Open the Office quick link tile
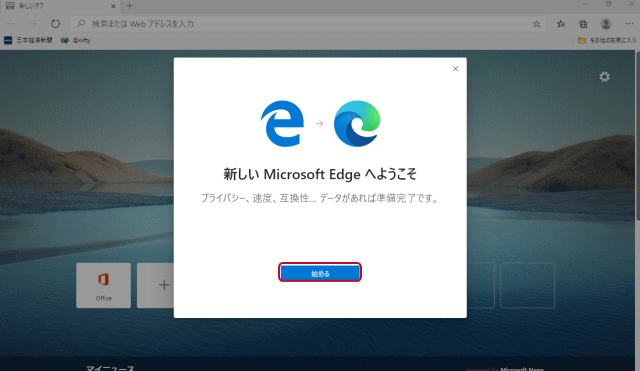This screenshot has width=640, height=371. pyautogui.click(x=103, y=285)
